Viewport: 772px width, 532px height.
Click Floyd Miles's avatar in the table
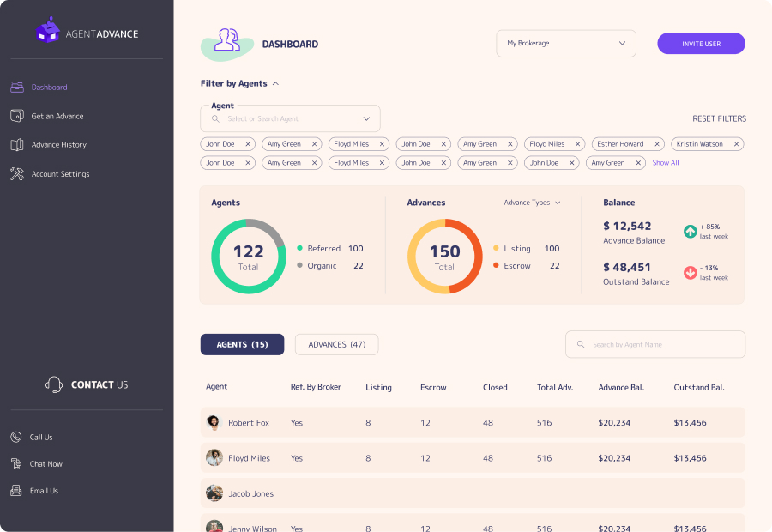click(x=214, y=458)
